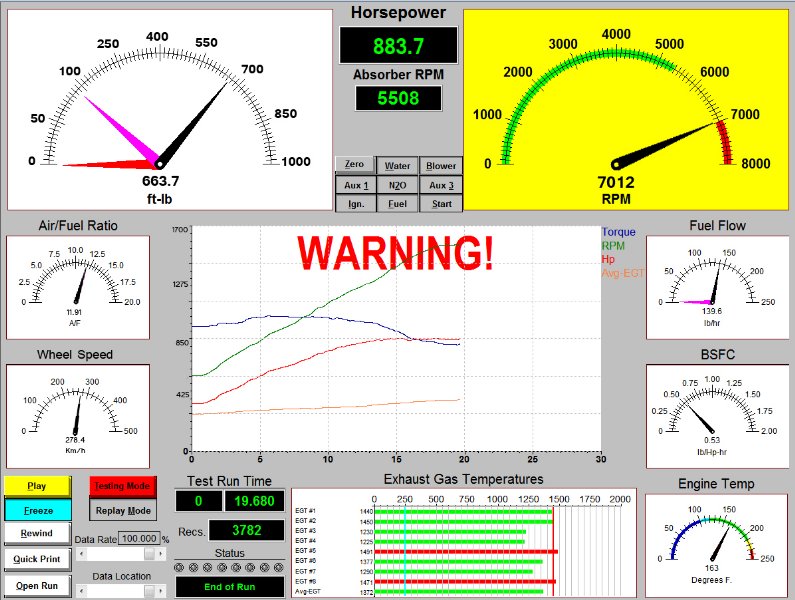Click the yellow Play button
The height and width of the screenshot is (600, 795).
coord(38,486)
